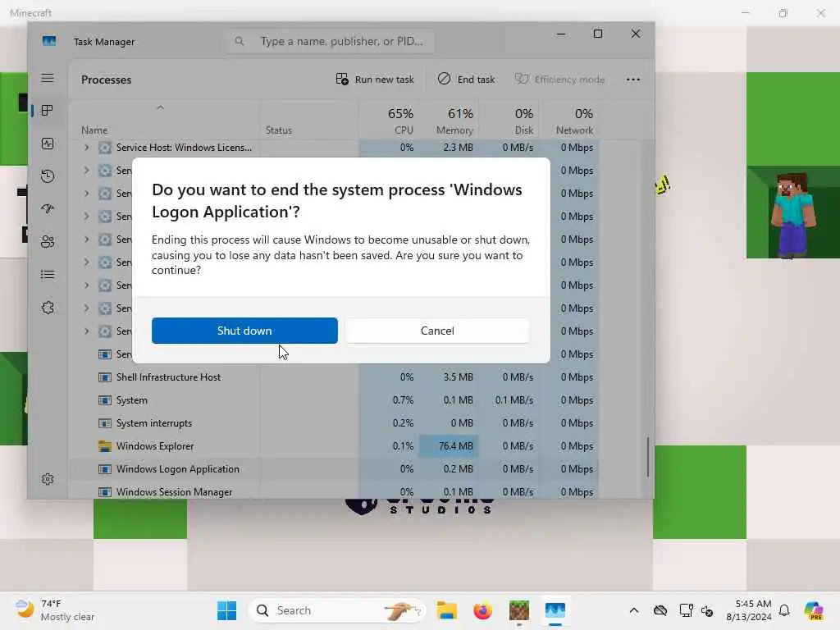Switch to Minecraft from the taskbar
This screenshot has width=840, height=630.
[x=518, y=610]
